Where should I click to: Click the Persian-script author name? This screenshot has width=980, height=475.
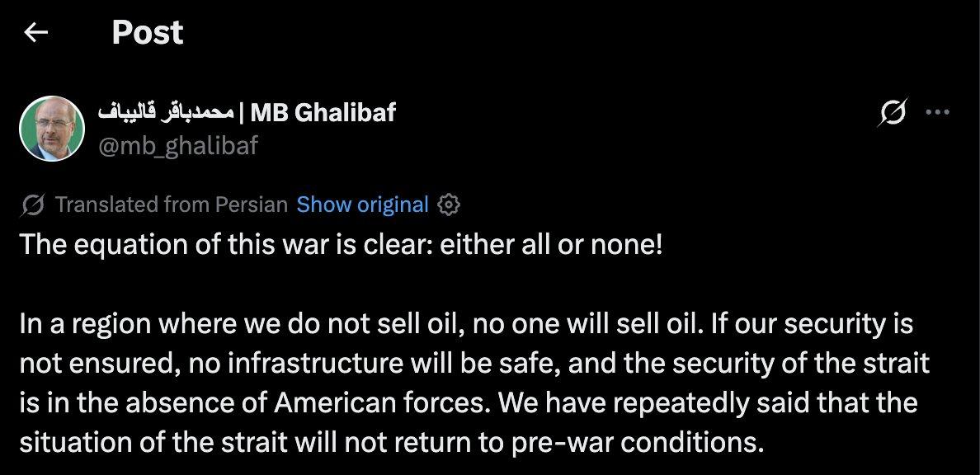166,112
